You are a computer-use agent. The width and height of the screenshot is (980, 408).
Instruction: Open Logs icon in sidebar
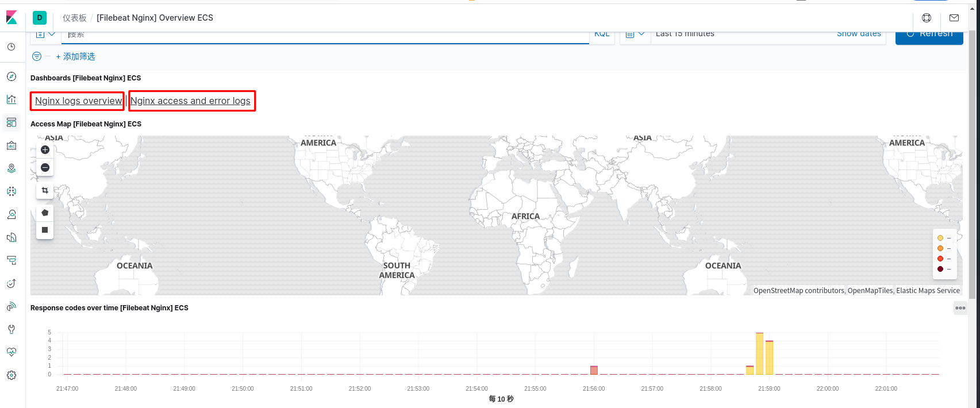(x=11, y=237)
